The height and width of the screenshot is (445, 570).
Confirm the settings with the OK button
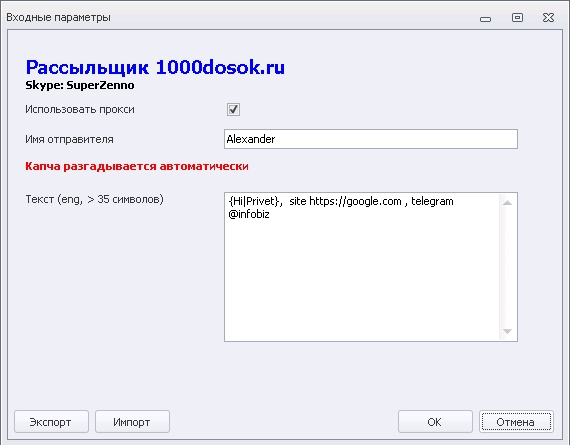[435, 422]
